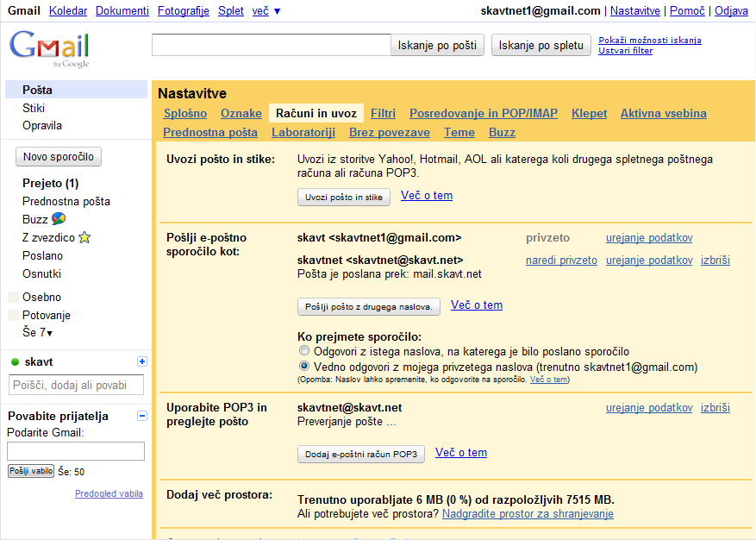Click the green status dot beside skavt
Viewport: 756px width, 540px height.
click(15, 362)
